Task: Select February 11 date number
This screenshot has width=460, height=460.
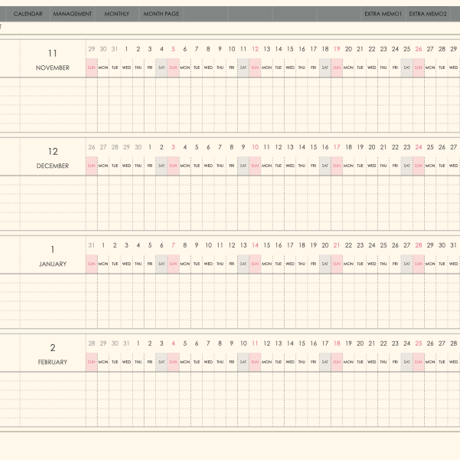Action: 255,343
